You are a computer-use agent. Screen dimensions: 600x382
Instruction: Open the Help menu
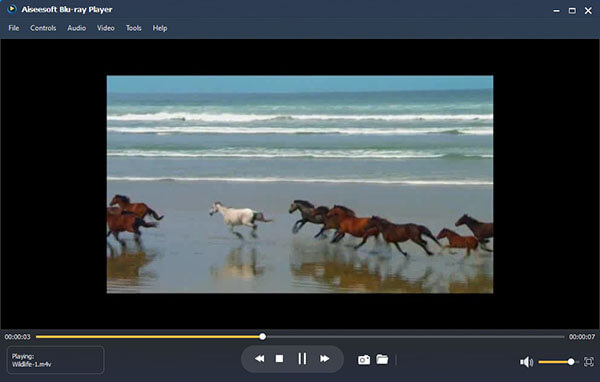160,28
